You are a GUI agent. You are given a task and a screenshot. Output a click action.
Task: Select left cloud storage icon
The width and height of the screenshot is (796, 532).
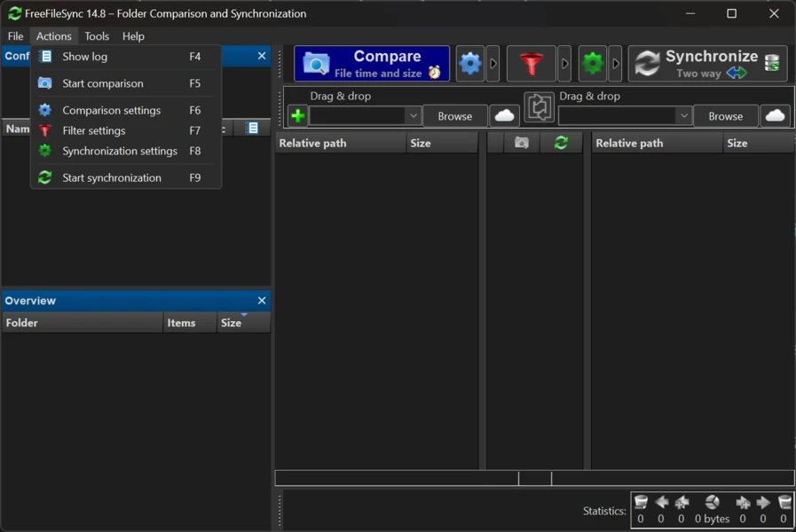pos(504,116)
